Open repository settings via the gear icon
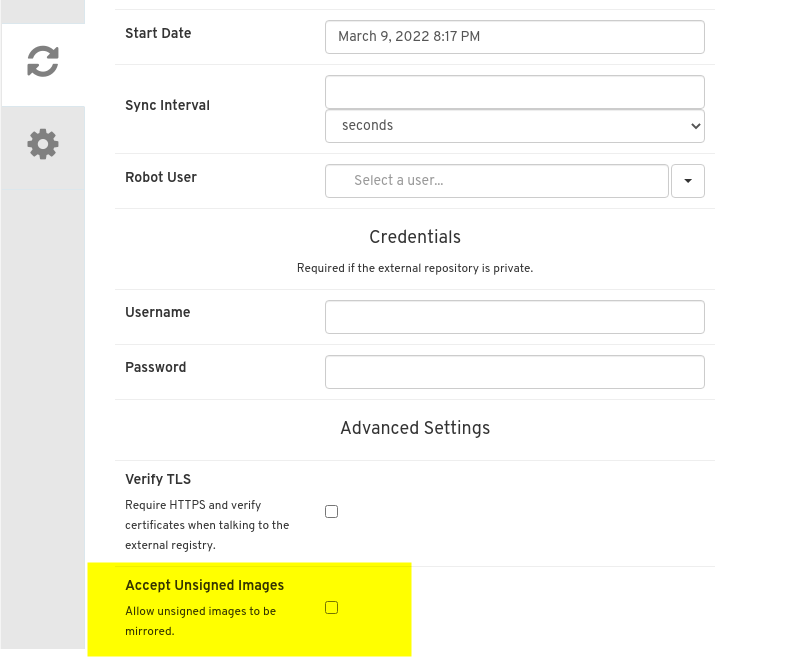Viewport: 801px width, 657px height. pos(43,143)
